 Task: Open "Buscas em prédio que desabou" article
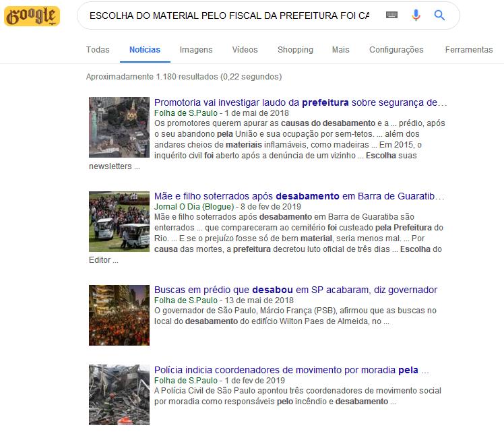click(296, 290)
